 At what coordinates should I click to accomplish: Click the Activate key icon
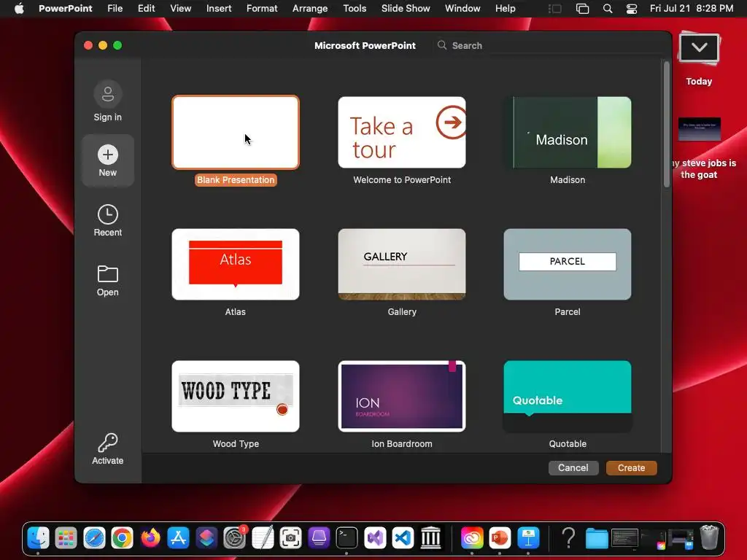108,443
